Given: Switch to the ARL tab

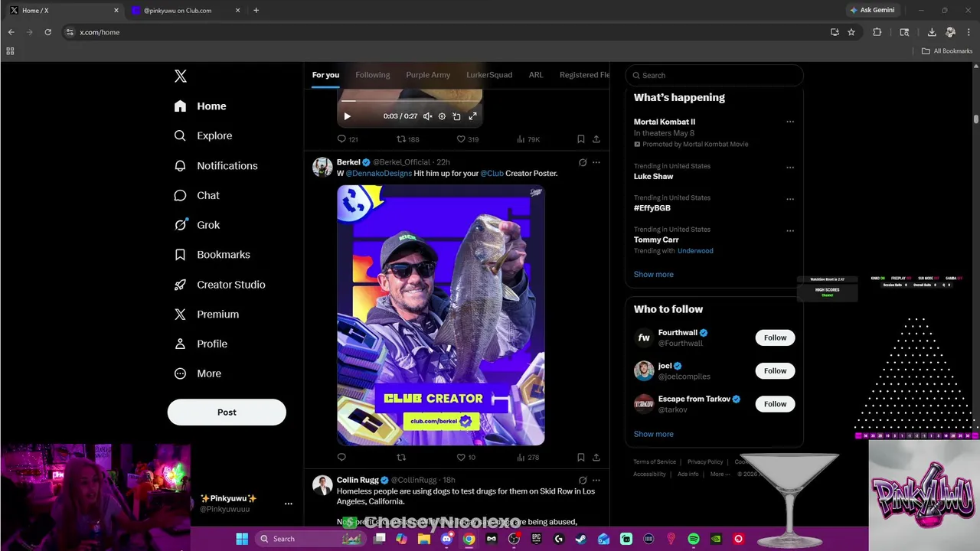Looking at the screenshot, I should pyautogui.click(x=536, y=75).
